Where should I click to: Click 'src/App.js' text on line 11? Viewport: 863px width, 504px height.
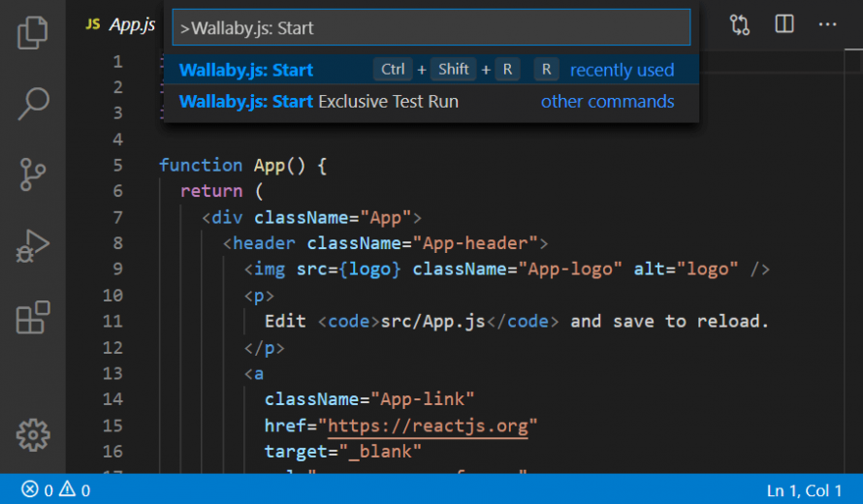tap(432, 322)
